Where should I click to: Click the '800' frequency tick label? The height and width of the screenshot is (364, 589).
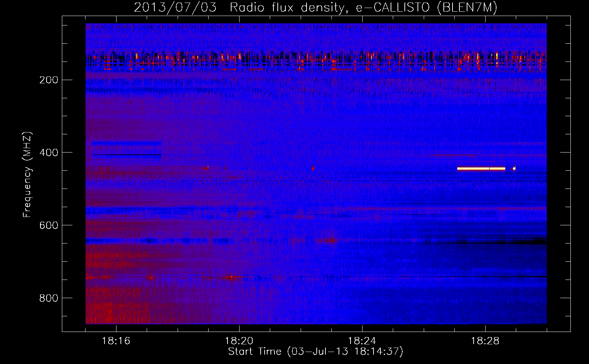[x=48, y=298]
